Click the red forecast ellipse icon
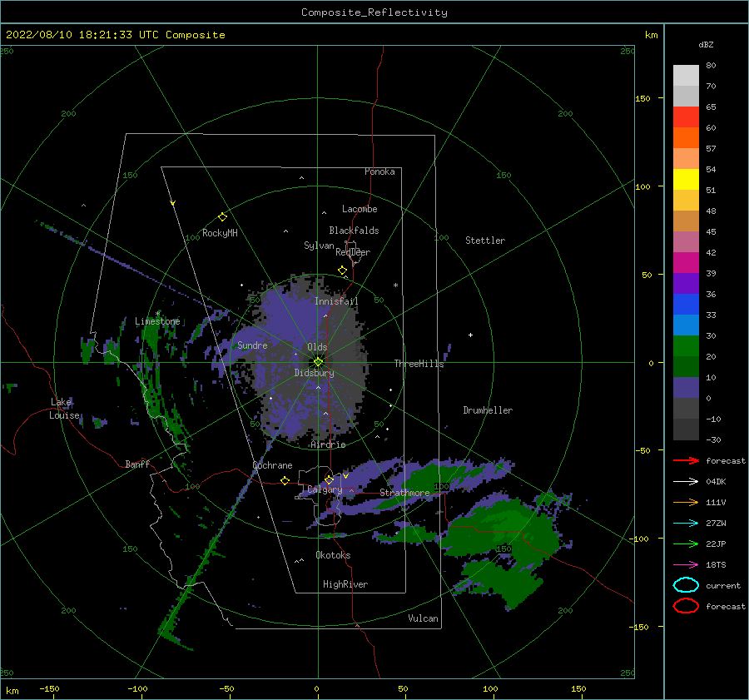The width and height of the screenshot is (749, 700). (x=686, y=606)
